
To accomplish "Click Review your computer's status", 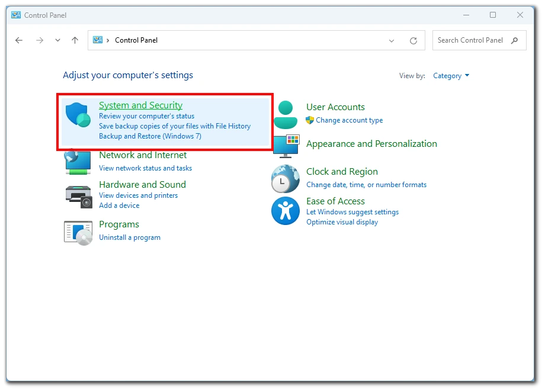I will (147, 116).
